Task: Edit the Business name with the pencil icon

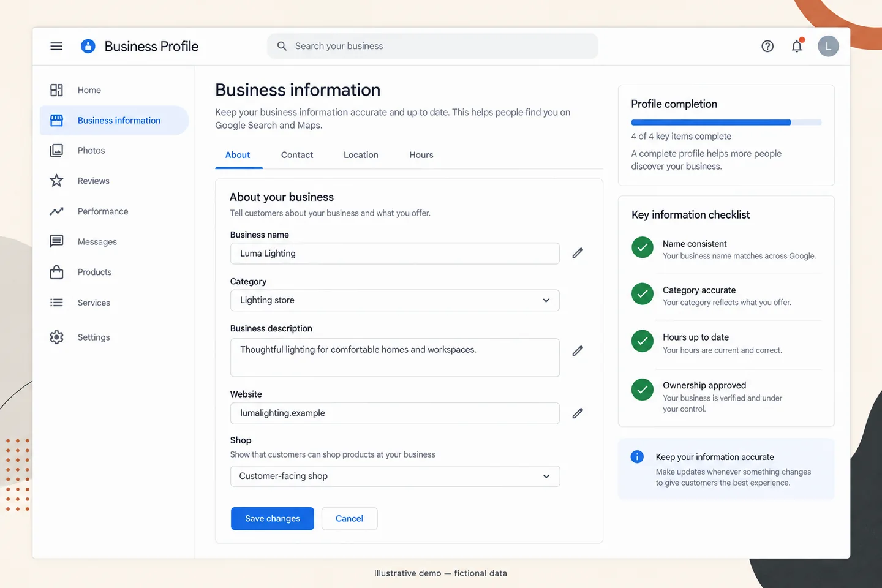Action: [578, 253]
